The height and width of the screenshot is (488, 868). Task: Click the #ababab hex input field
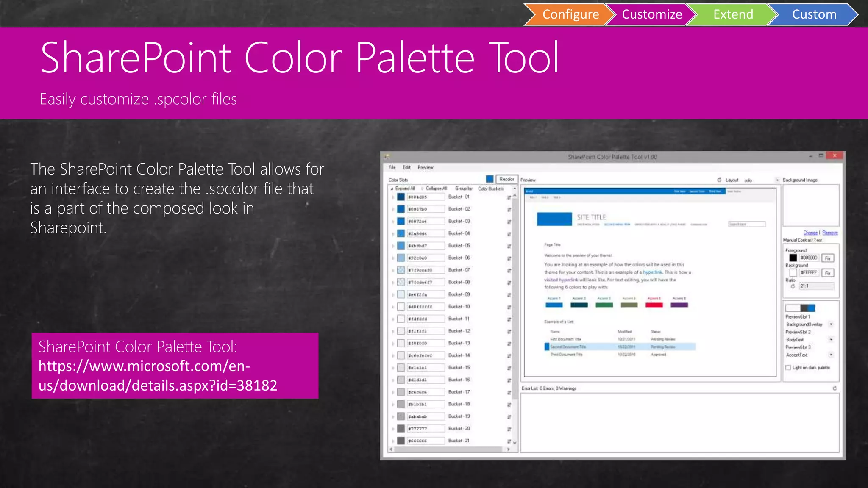click(426, 417)
